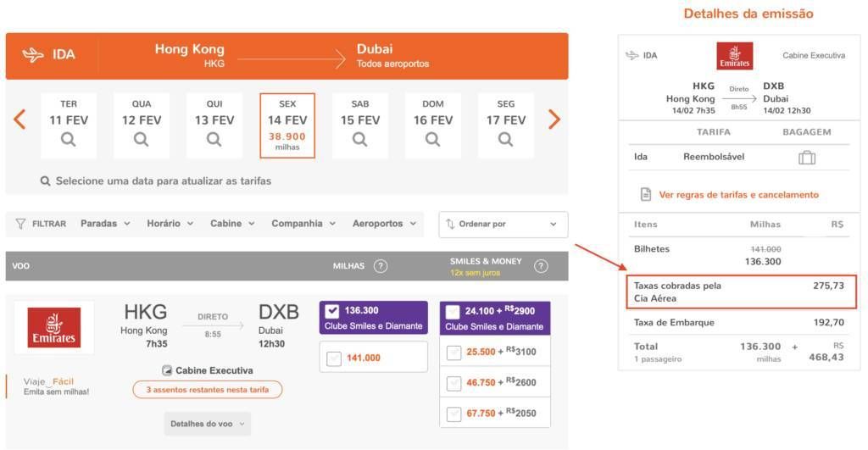This screenshot has width=868, height=450.
Task: Check the 141.000 miles fare option
Action: pyautogui.click(x=334, y=358)
